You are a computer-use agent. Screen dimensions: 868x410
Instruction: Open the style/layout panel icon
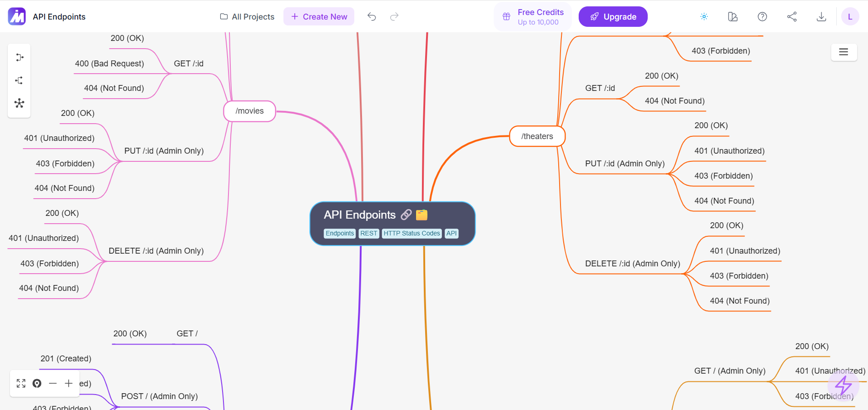point(733,17)
